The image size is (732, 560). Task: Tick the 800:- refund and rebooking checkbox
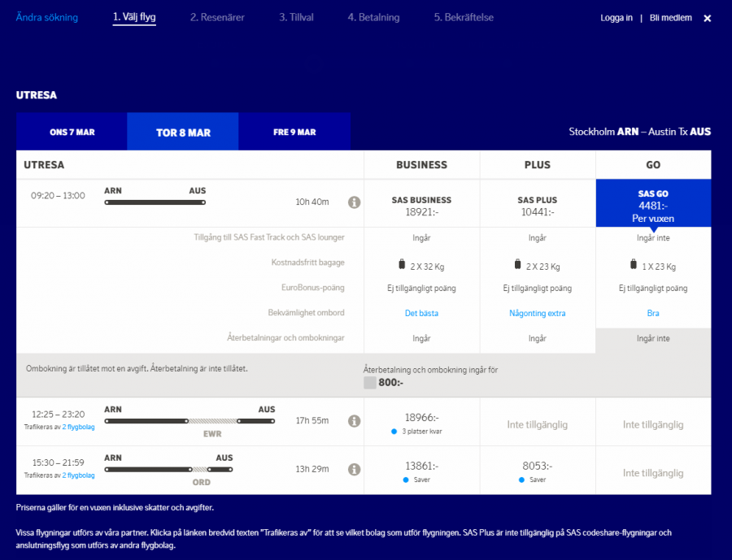click(369, 382)
